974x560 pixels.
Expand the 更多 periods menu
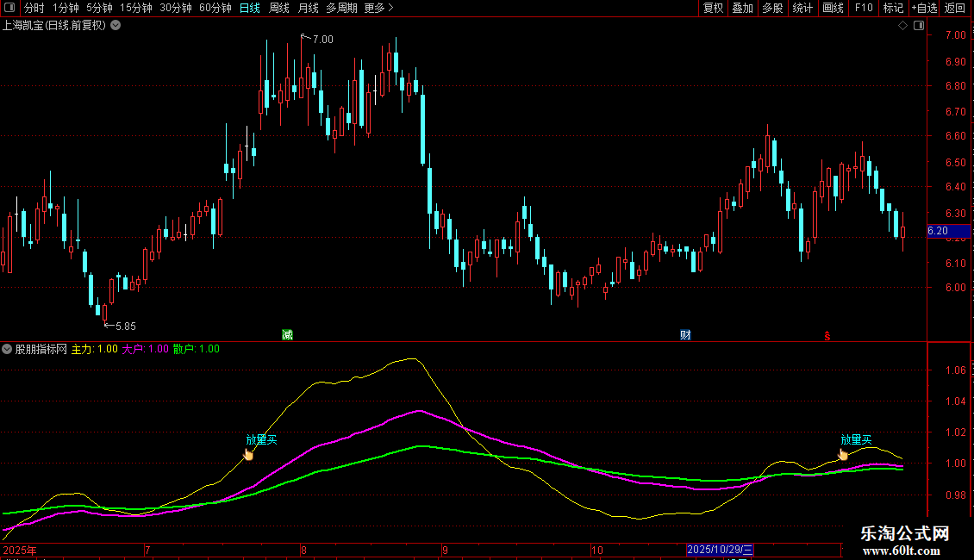click(x=378, y=8)
